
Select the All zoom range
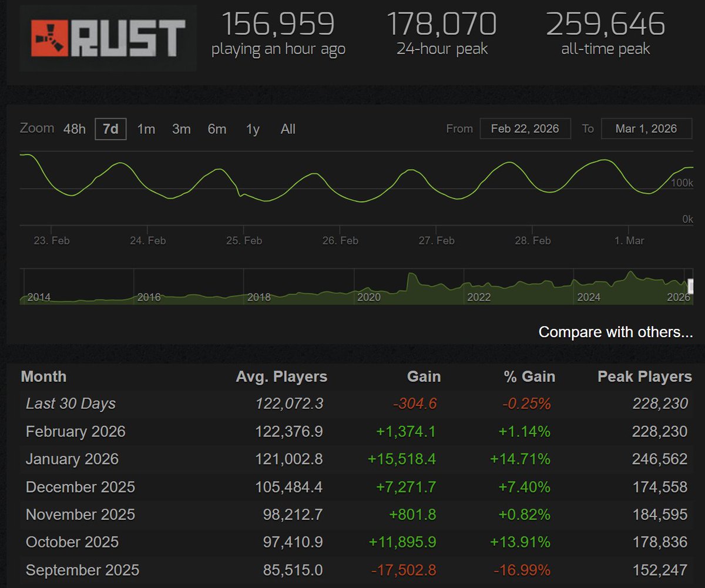[288, 129]
